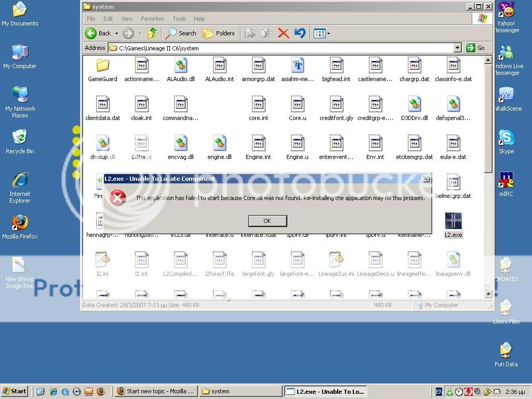Open the GameGuard folder

point(102,68)
